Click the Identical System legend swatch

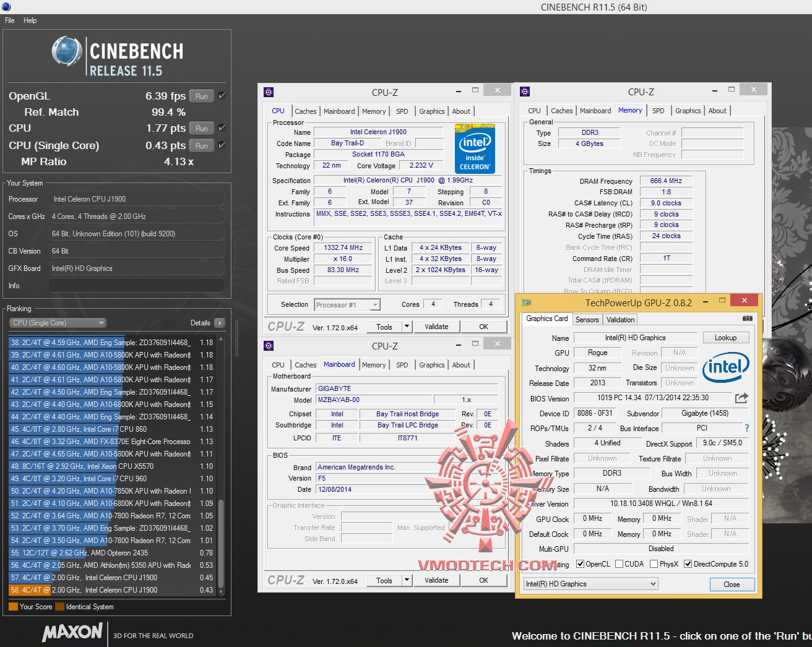[59, 607]
